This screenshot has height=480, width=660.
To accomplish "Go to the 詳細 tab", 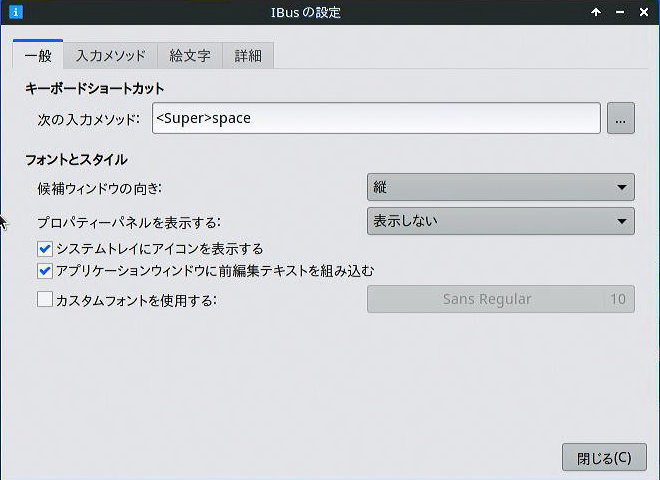I will click(x=248, y=55).
